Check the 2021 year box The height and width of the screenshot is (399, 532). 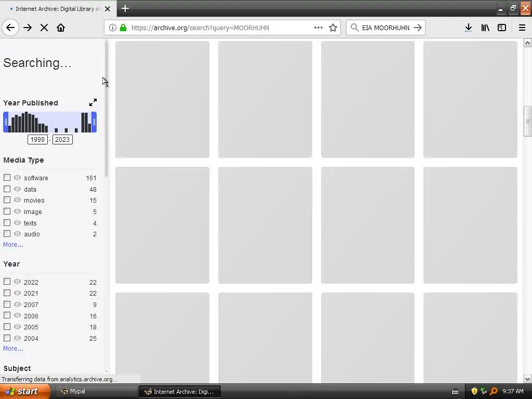point(7,293)
